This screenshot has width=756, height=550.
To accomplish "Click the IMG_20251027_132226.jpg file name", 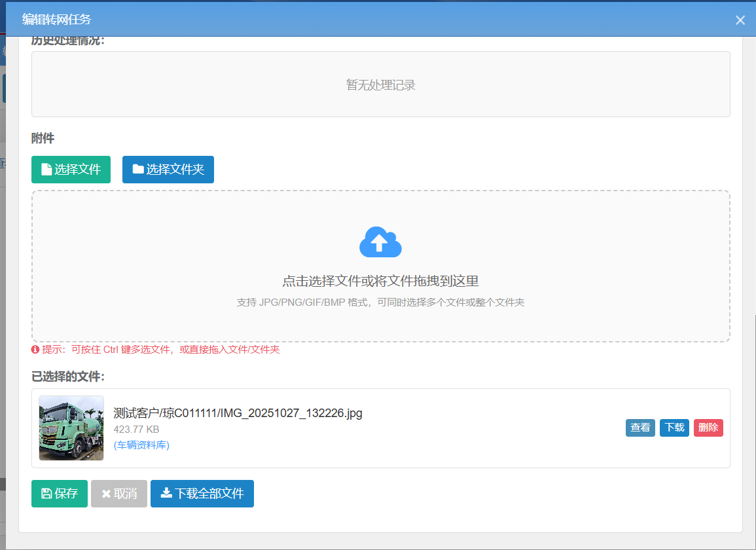I will point(238,413).
